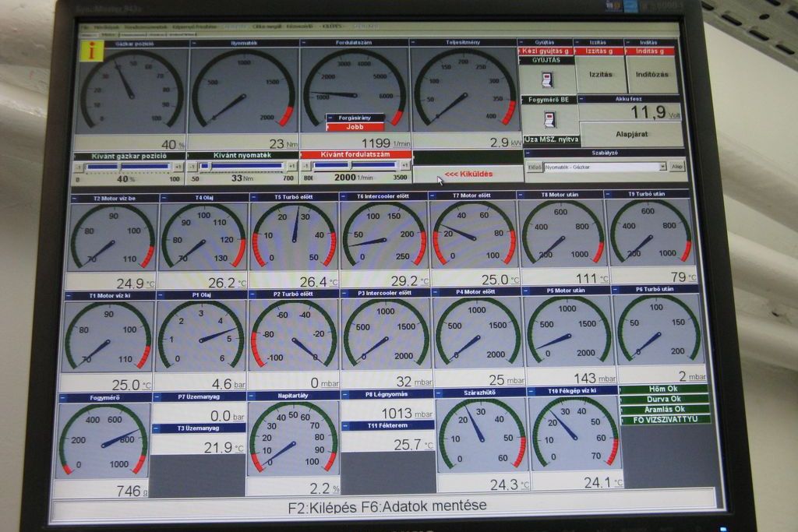Screen dimensions: 798x532
Task: Click the Fordulatszám RPM gauge dial
Action: 354,90
